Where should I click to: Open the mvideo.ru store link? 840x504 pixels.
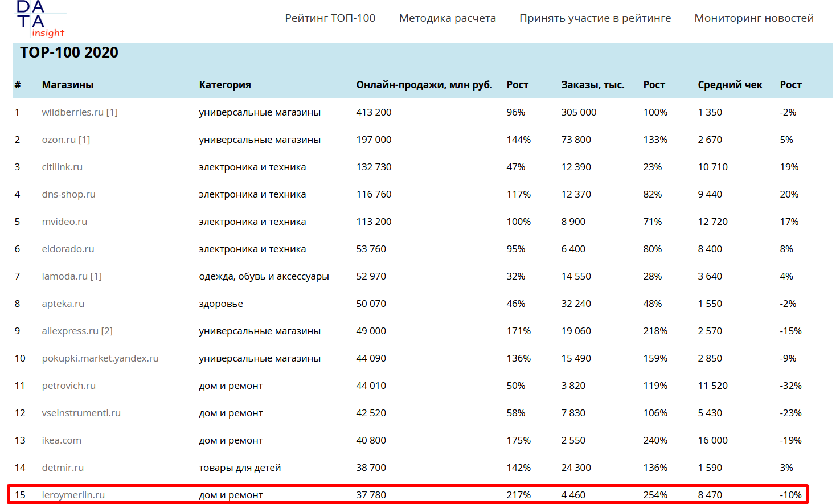[64, 222]
